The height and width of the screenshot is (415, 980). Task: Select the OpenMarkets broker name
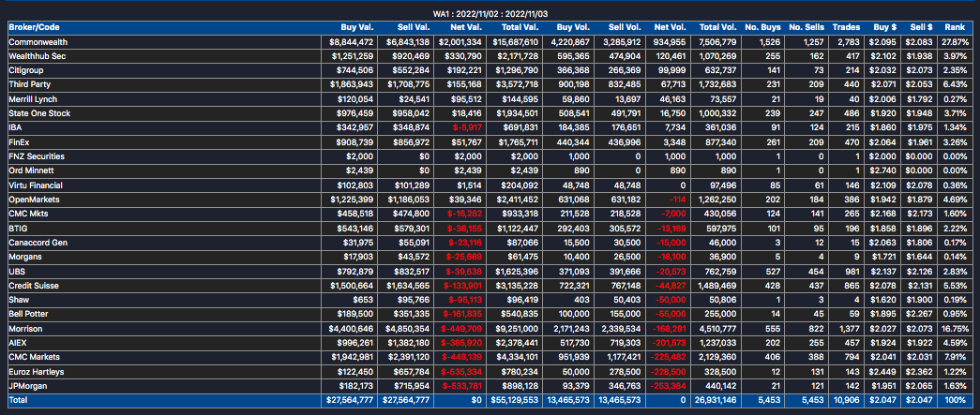[33, 200]
